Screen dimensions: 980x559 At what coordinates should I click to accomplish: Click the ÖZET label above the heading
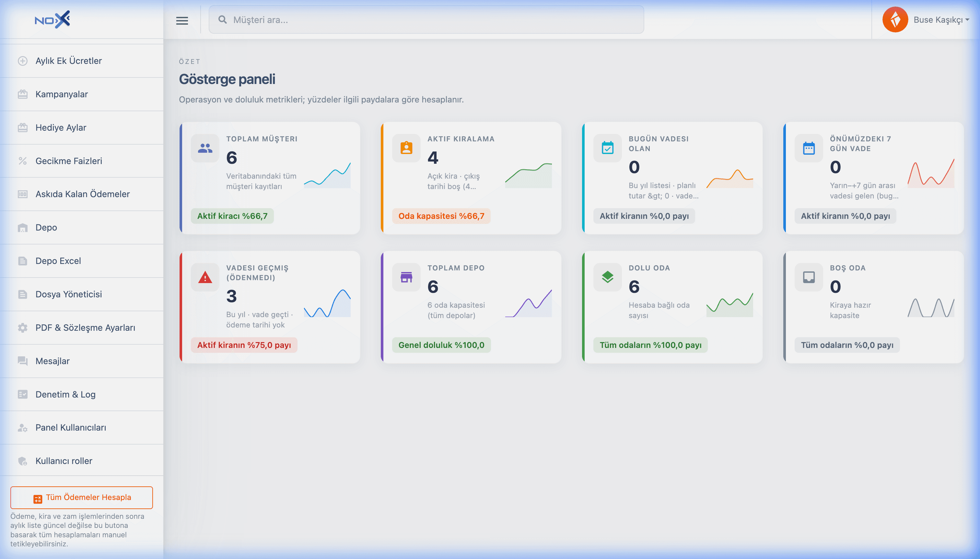coord(190,61)
